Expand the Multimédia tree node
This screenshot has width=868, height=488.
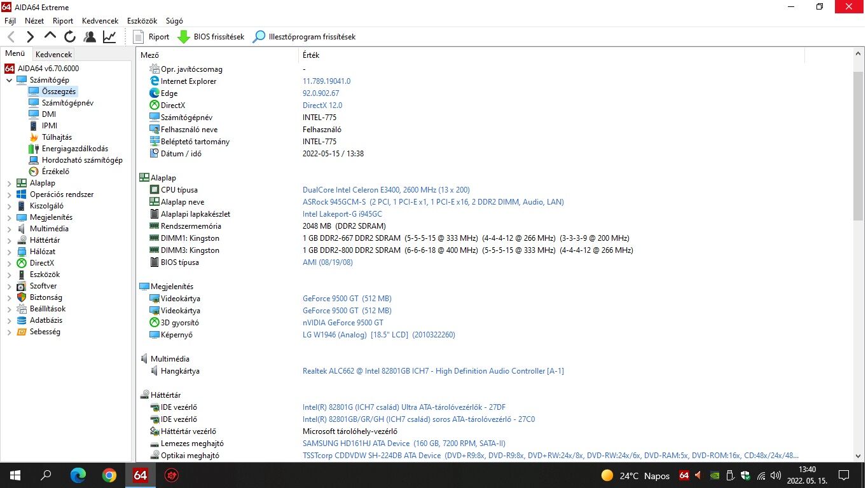(x=9, y=229)
